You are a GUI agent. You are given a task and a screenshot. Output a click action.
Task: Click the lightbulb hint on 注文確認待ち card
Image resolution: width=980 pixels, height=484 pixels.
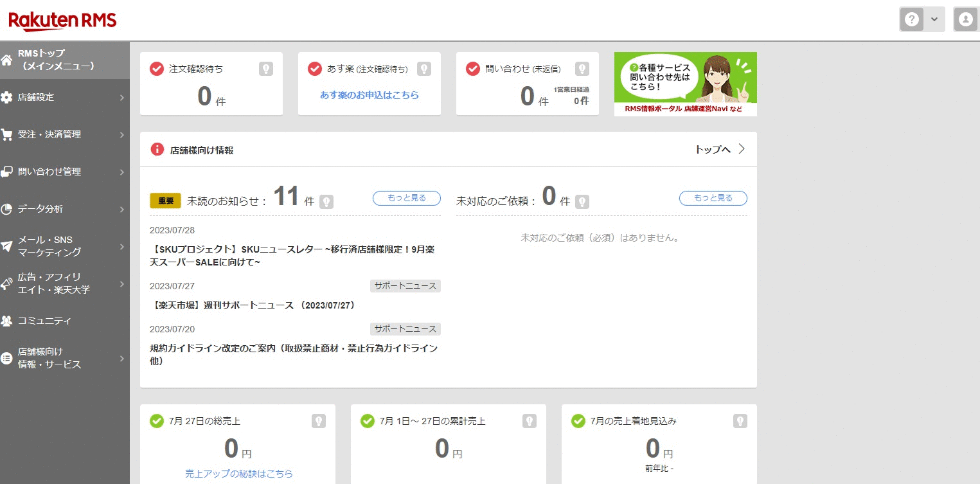click(x=266, y=69)
